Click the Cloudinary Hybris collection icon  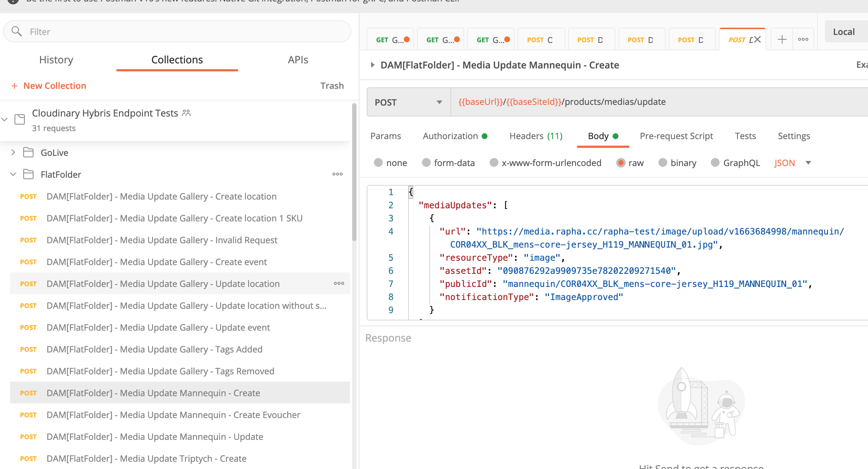(20, 119)
